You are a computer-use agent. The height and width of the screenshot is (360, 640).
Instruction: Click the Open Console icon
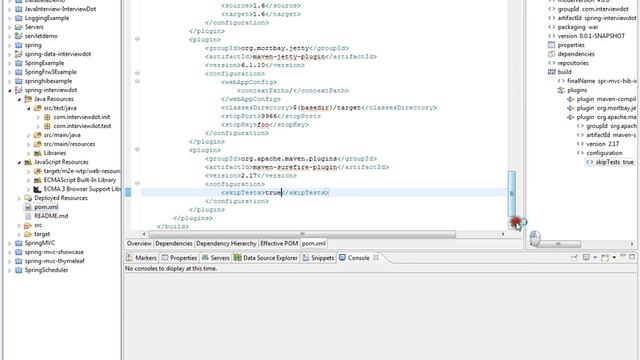point(605,258)
